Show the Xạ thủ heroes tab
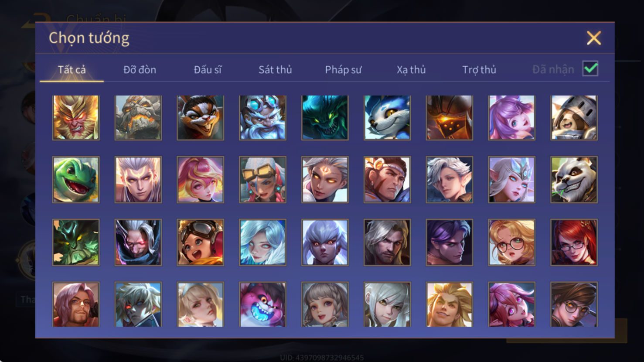 point(411,70)
